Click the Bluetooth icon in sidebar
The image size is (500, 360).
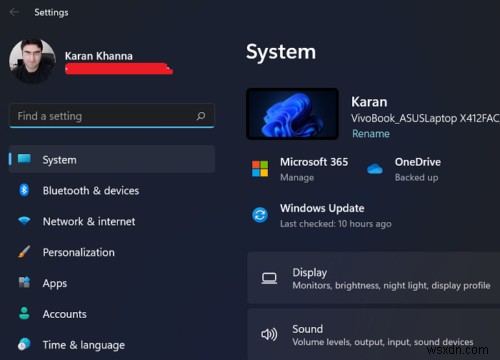pos(24,190)
